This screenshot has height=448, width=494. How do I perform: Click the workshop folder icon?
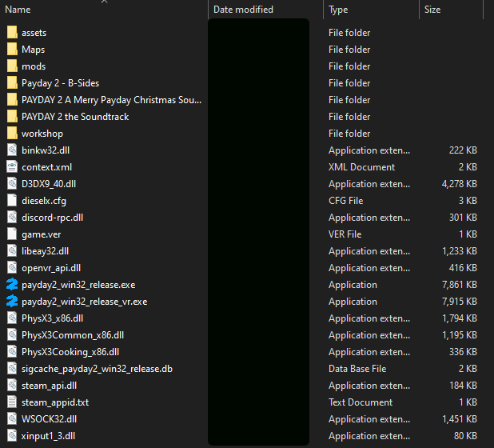12,134
